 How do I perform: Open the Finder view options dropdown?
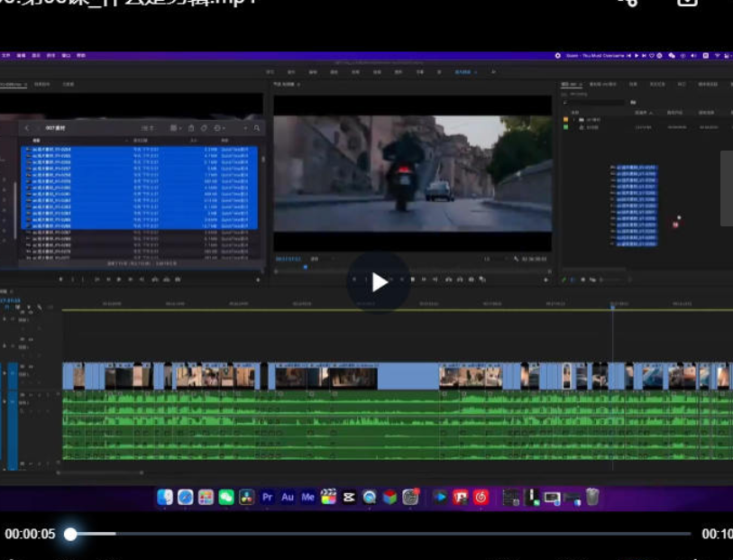(176, 128)
